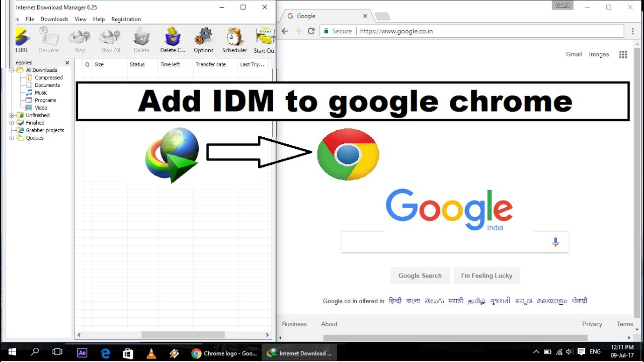Expand the Unfinished category node
The image size is (644, 362).
pyautogui.click(x=12, y=115)
